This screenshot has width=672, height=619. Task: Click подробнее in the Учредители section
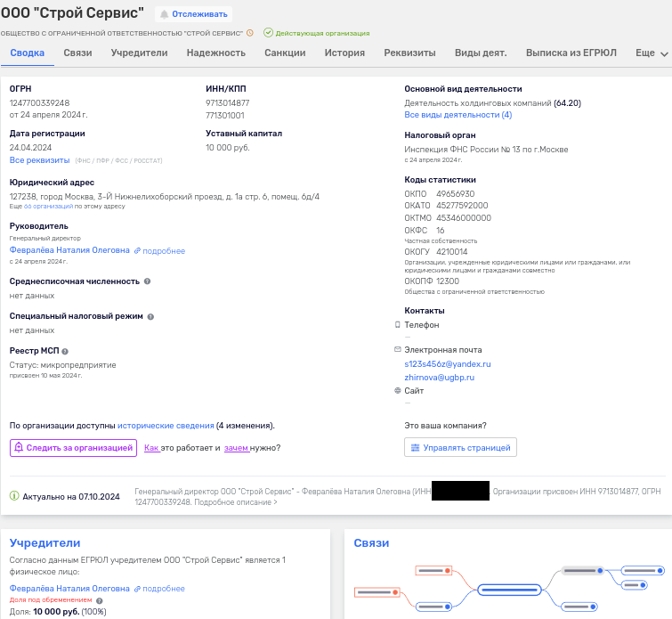tap(159, 589)
